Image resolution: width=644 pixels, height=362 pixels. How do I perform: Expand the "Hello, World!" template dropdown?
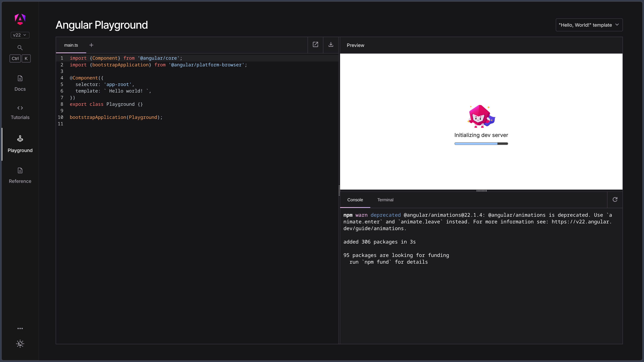589,25
